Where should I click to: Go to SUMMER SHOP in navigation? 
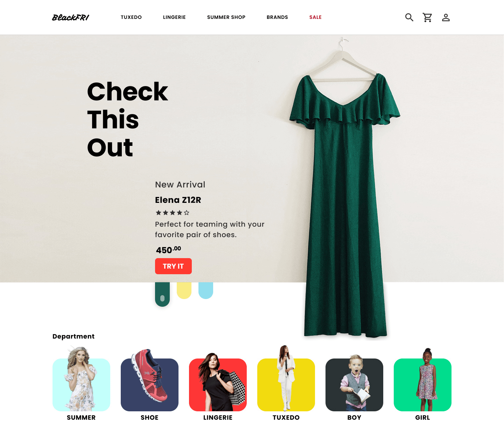[x=226, y=17]
